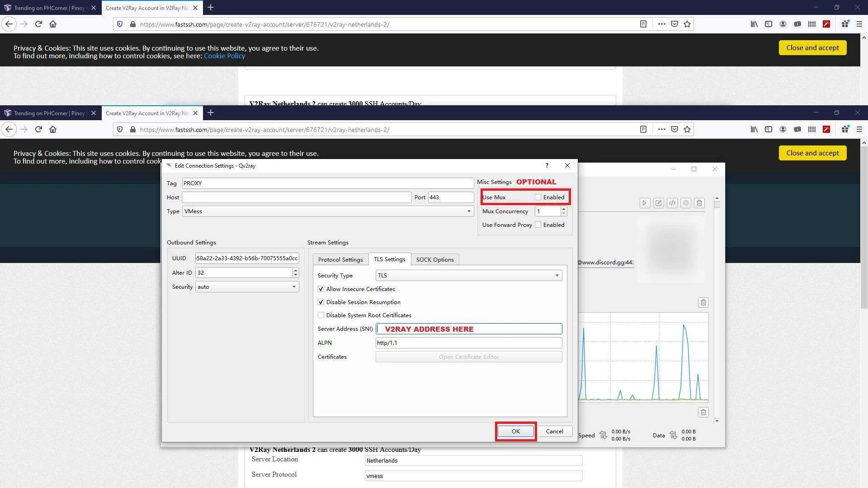Open the Type VMess dropdown

328,211
